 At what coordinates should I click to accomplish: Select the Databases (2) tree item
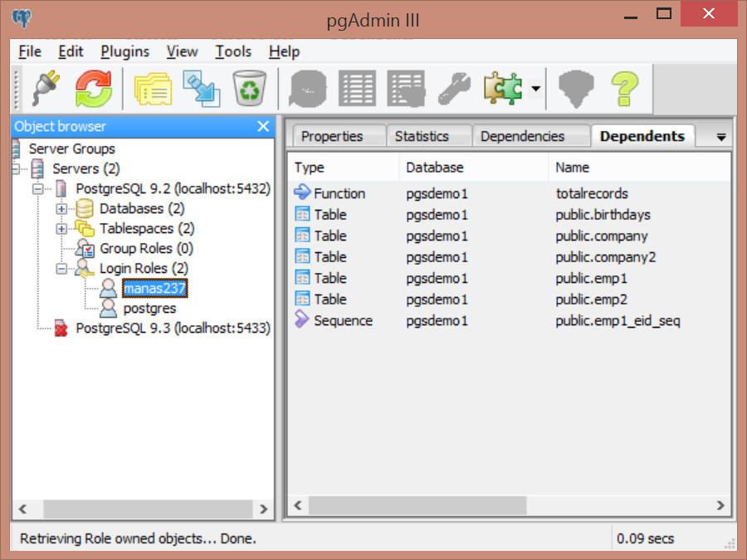(142, 208)
